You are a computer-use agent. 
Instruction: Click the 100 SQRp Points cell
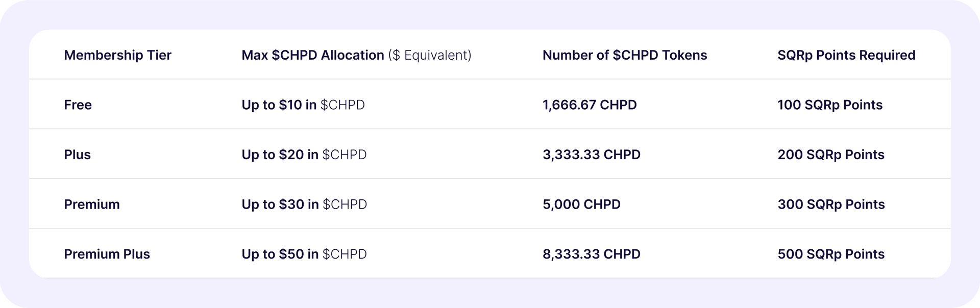[830, 105]
